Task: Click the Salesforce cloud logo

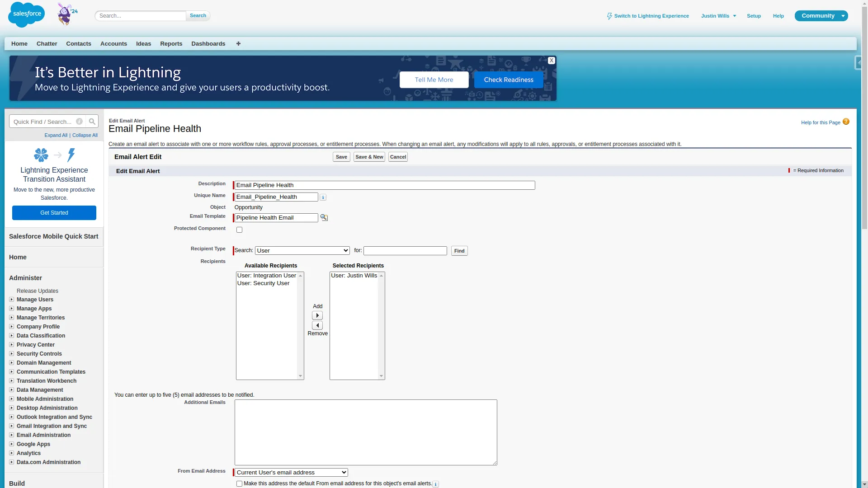Action: click(x=26, y=15)
